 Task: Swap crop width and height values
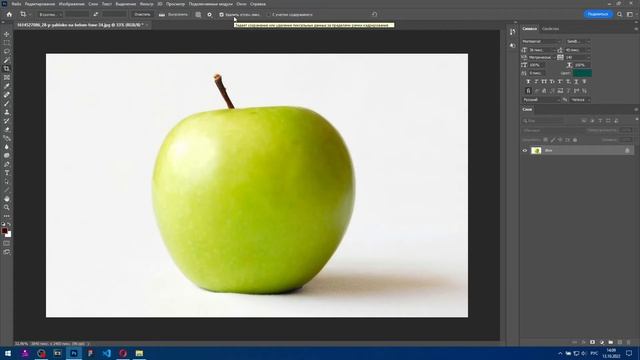96,14
